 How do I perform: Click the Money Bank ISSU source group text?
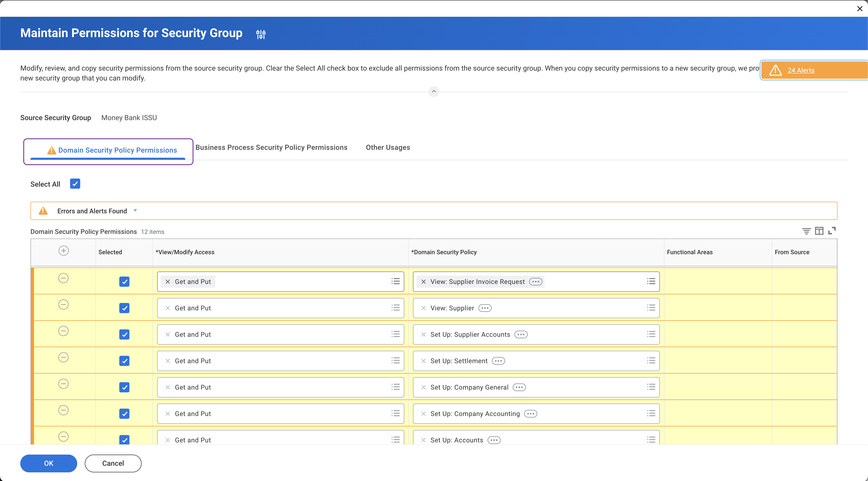(129, 118)
